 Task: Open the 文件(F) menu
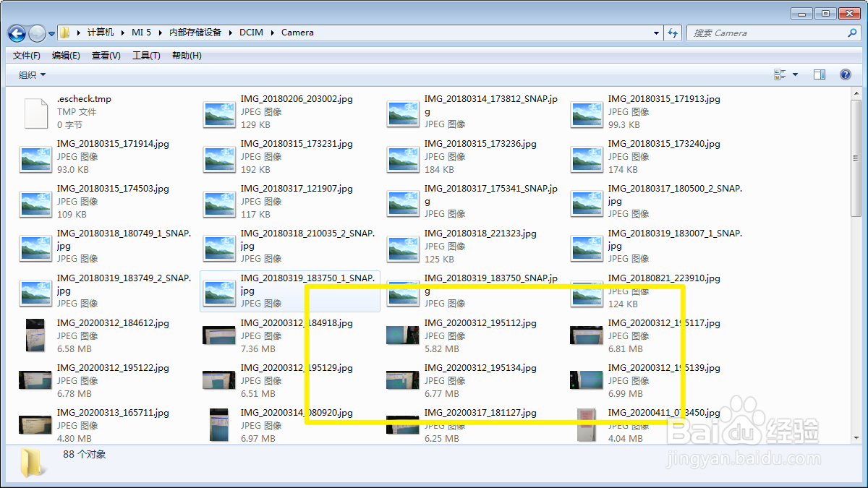tap(27, 56)
